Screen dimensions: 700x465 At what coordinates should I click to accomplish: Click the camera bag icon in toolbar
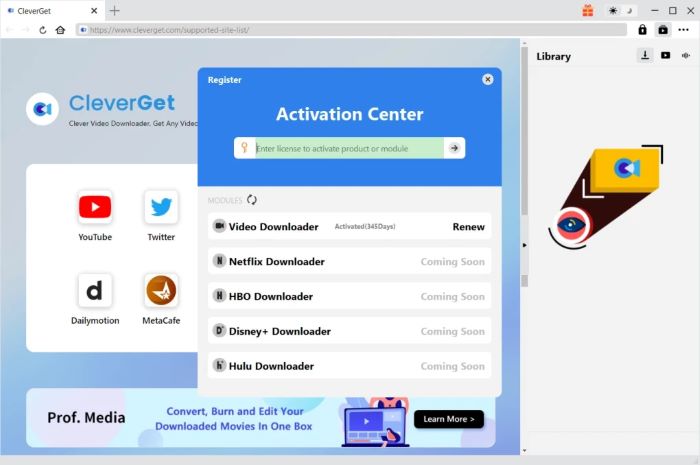pyautogui.click(x=663, y=30)
